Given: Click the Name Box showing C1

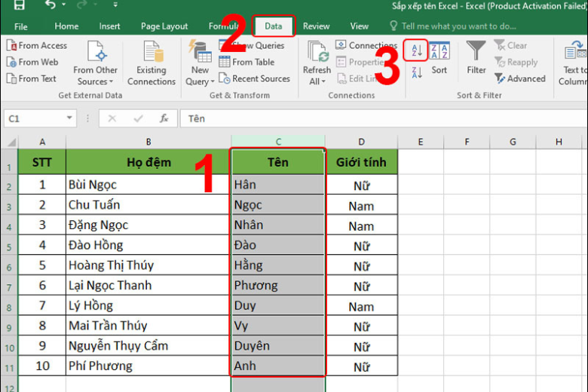Looking at the screenshot, I should pos(35,118).
